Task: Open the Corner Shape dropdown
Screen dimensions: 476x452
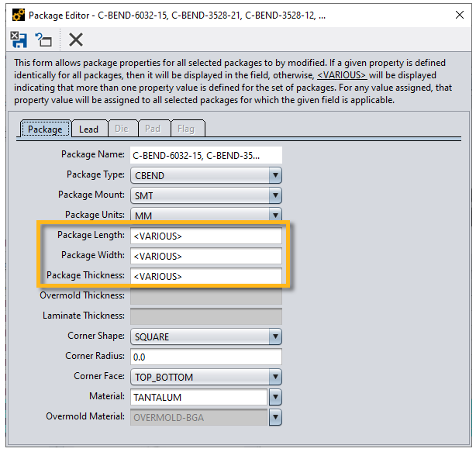Action: [206, 336]
